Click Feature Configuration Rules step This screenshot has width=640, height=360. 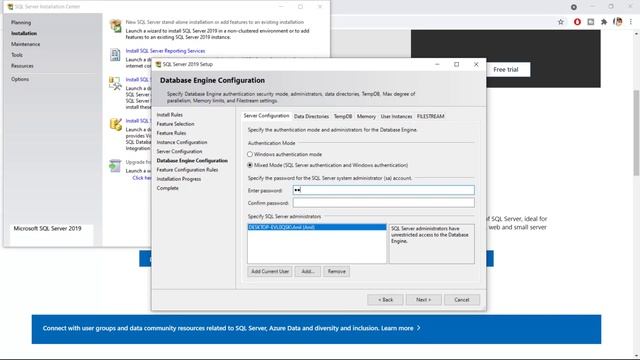click(x=187, y=170)
